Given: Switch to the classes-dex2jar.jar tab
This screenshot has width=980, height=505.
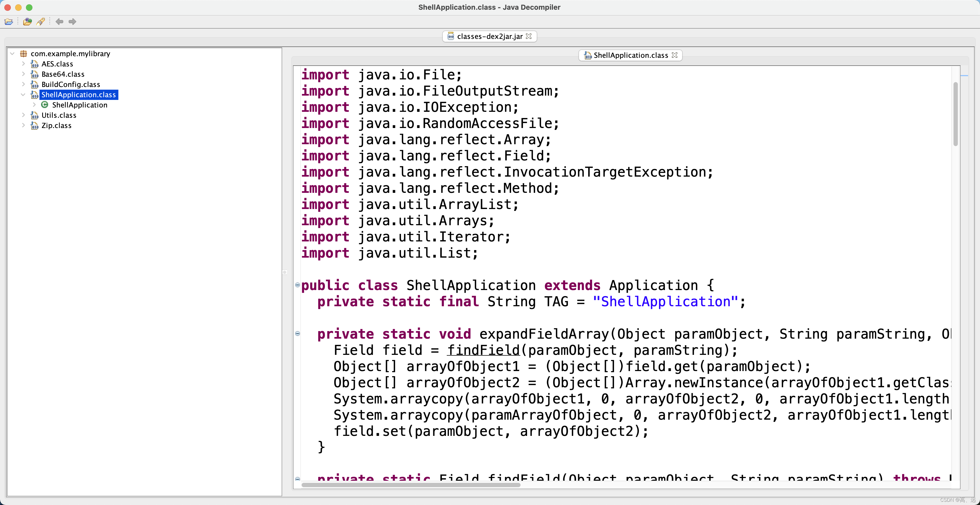Looking at the screenshot, I should [489, 36].
